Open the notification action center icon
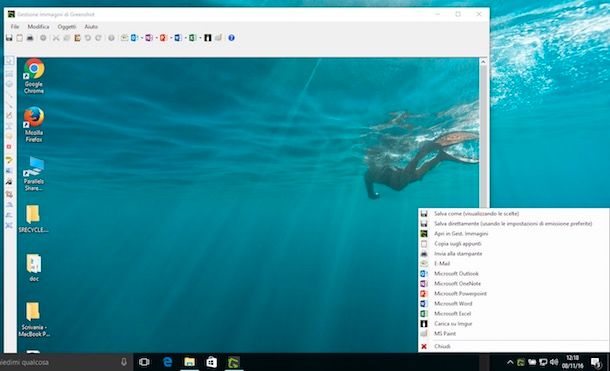The image size is (610, 371). point(596,362)
